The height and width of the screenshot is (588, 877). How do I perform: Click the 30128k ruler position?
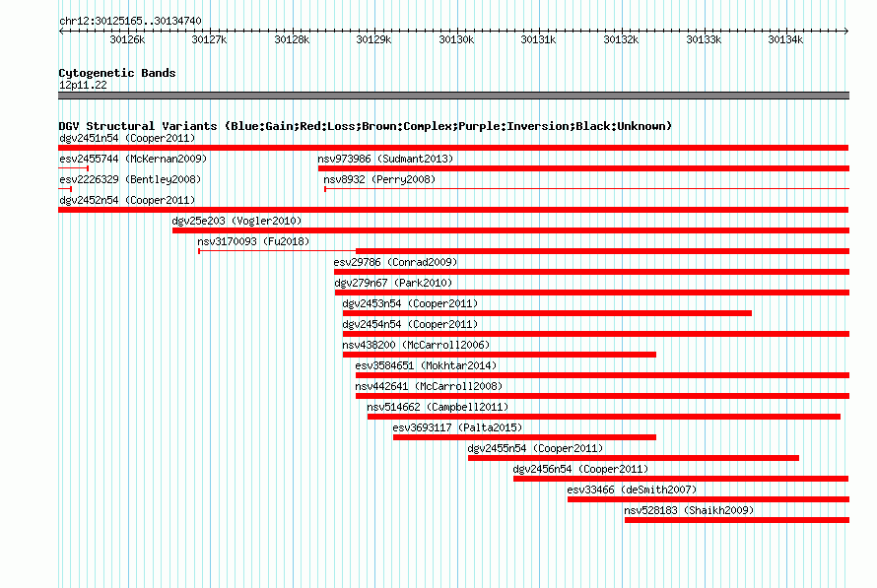[292, 39]
